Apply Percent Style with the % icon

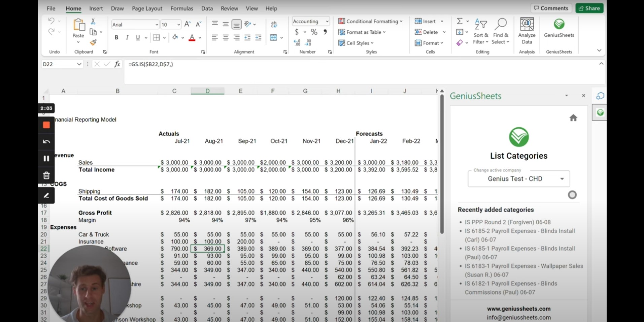pos(314,32)
